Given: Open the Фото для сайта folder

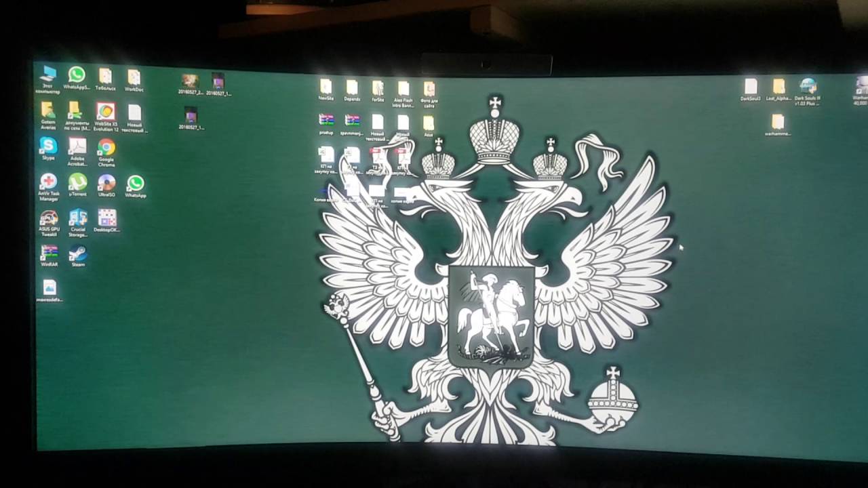Looking at the screenshot, I should click(x=429, y=94).
